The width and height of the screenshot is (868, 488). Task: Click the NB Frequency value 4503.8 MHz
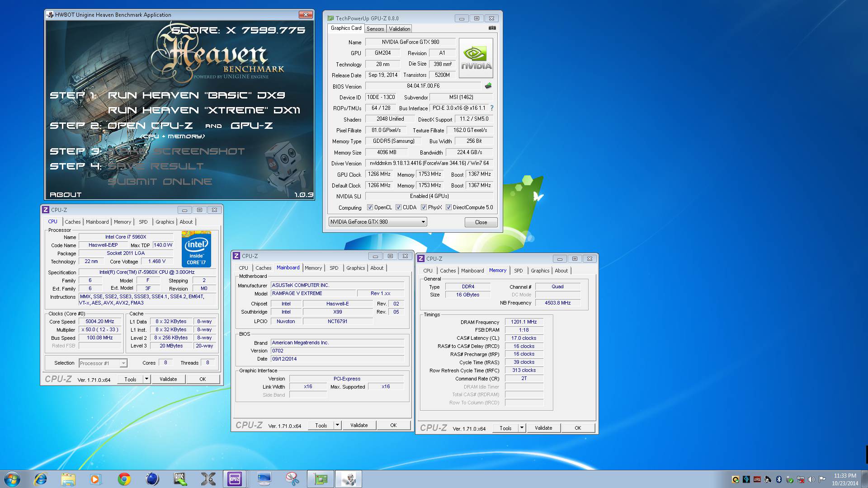tap(557, 303)
